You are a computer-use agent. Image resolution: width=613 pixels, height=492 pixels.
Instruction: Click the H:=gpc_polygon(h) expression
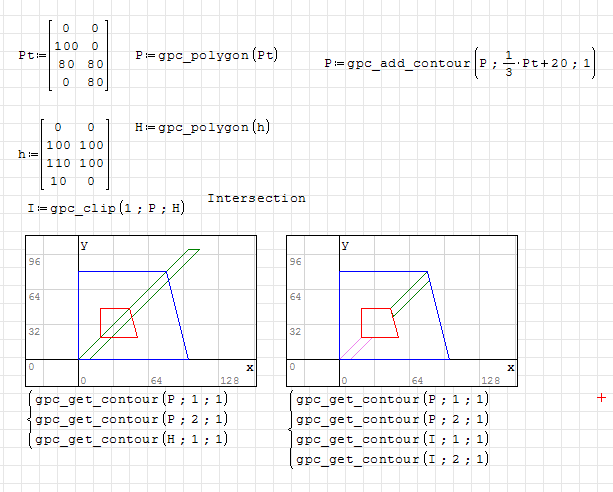201,127
